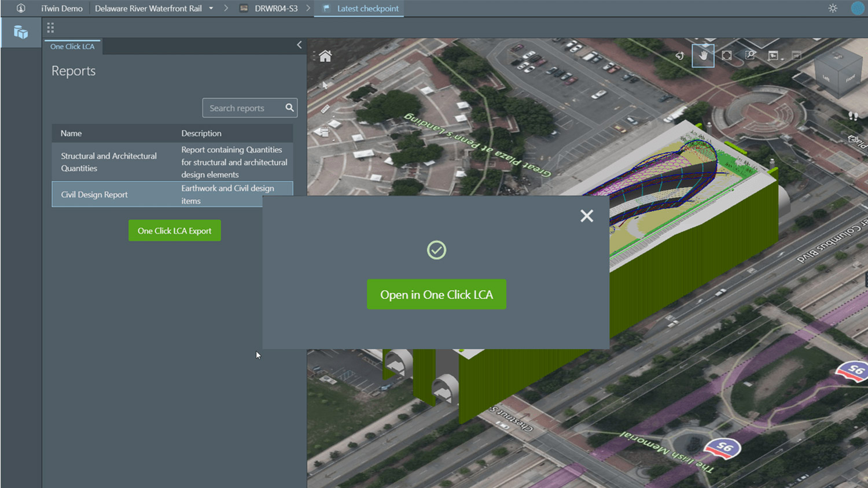The width and height of the screenshot is (868, 488).
Task: Collapse the reports side panel
Action: coord(299,45)
